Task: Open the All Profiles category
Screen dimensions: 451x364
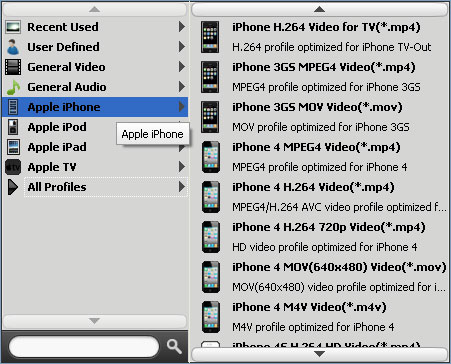Action: (95, 187)
